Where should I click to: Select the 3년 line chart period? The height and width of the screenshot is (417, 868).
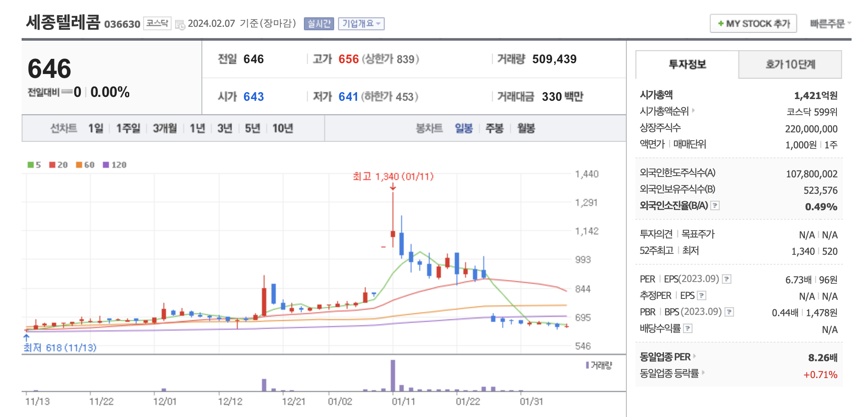point(225,128)
